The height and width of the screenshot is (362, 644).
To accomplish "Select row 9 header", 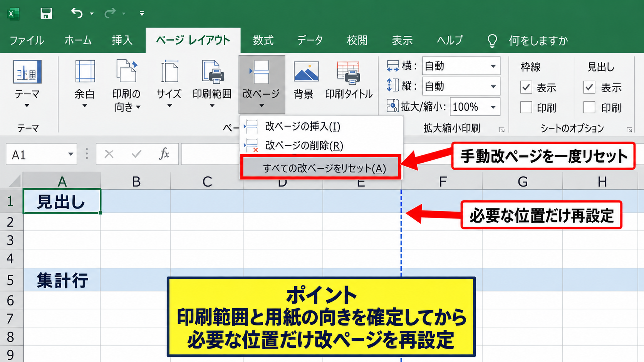I will click(11, 354).
